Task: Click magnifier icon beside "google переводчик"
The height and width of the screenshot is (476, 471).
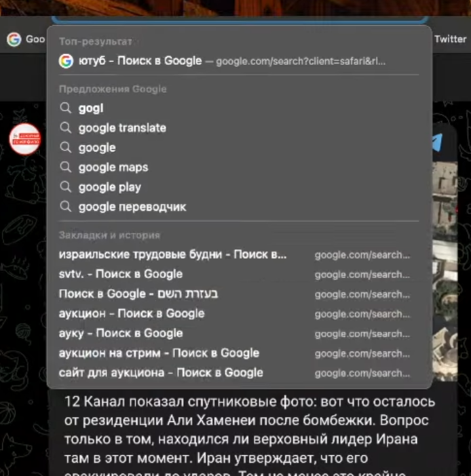Action: 65,206
